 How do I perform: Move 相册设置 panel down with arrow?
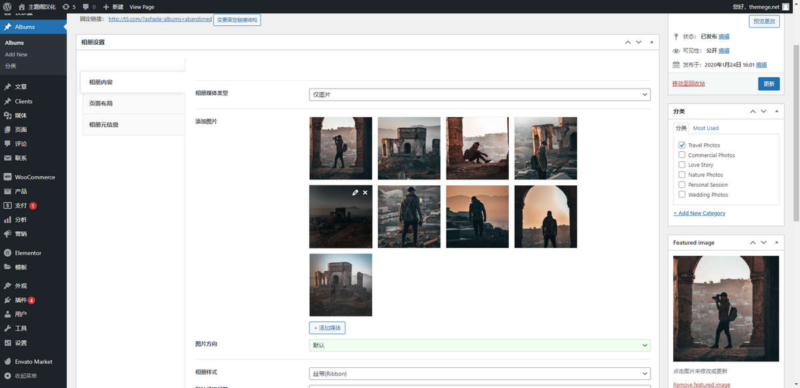pyautogui.click(x=638, y=42)
